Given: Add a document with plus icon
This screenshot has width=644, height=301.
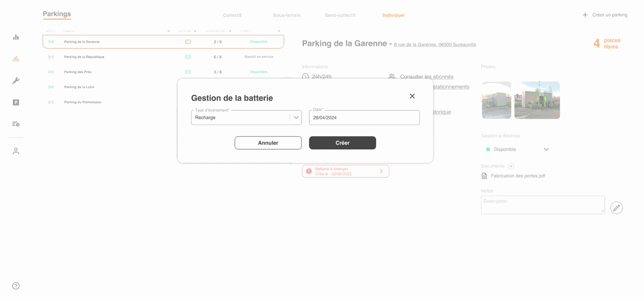Looking at the screenshot, I should (511, 166).
